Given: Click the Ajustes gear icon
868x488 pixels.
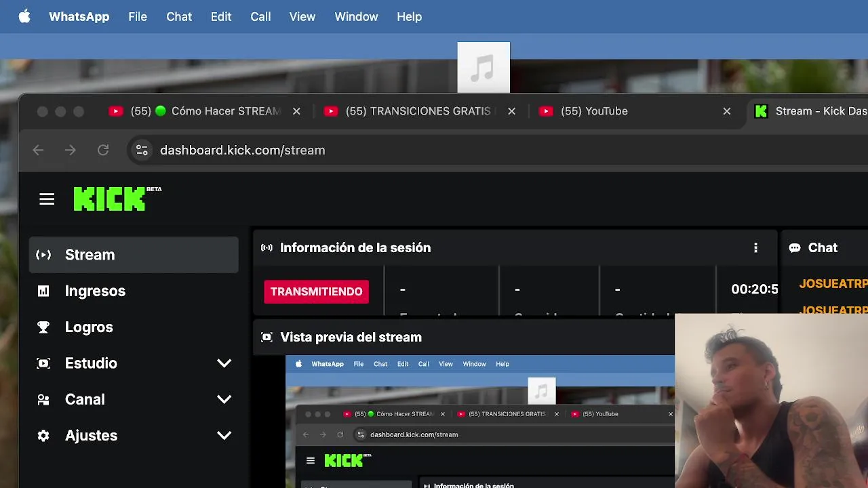Looking at the screenshot, I should pos(43,435).
